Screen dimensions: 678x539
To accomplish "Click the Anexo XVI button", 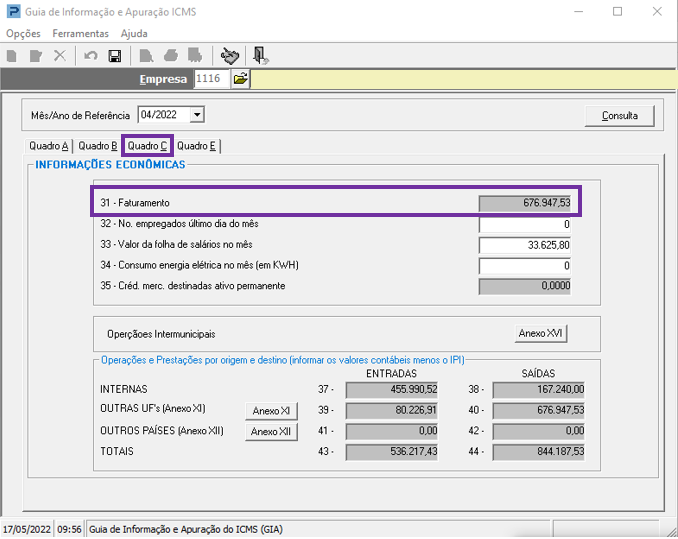I will coord(540,333).
